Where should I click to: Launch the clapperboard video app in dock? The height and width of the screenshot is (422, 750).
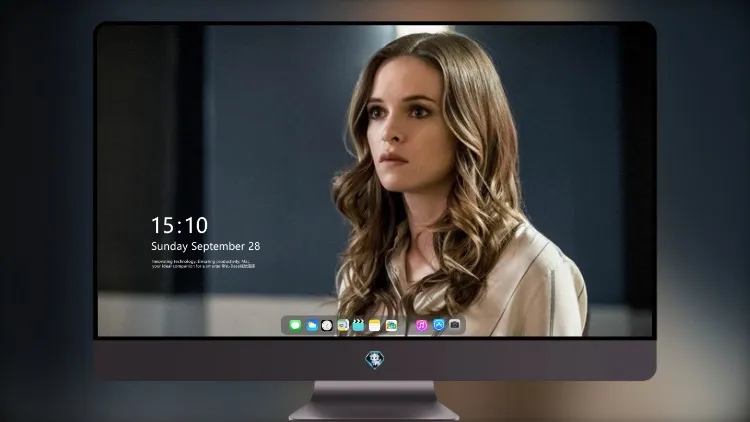[358, 326]
